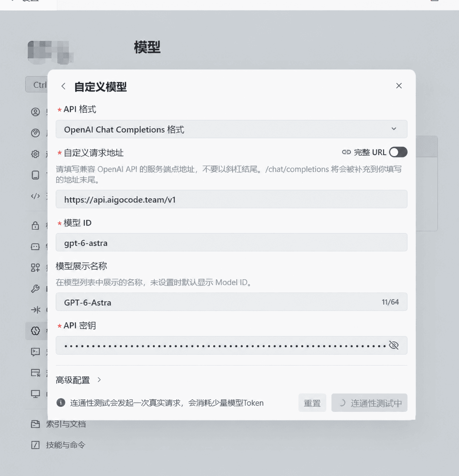Select the highlighted model icon in the sidebar

coord(35,331)
